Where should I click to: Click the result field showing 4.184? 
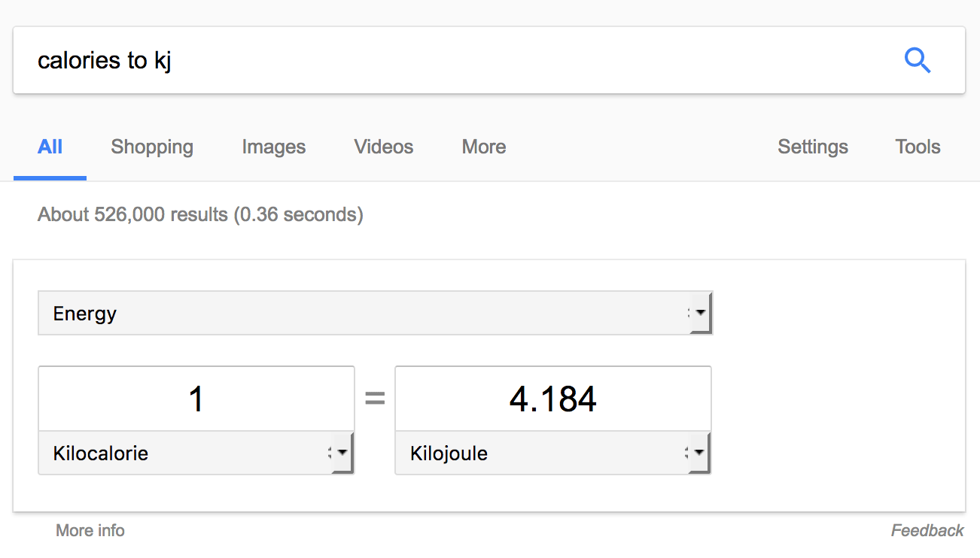552,399
